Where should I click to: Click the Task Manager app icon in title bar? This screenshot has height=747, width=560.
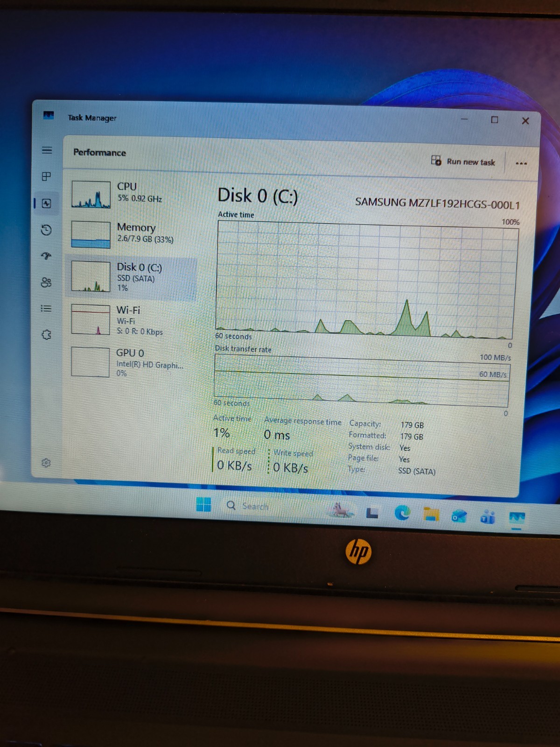(x=49, y=115)
